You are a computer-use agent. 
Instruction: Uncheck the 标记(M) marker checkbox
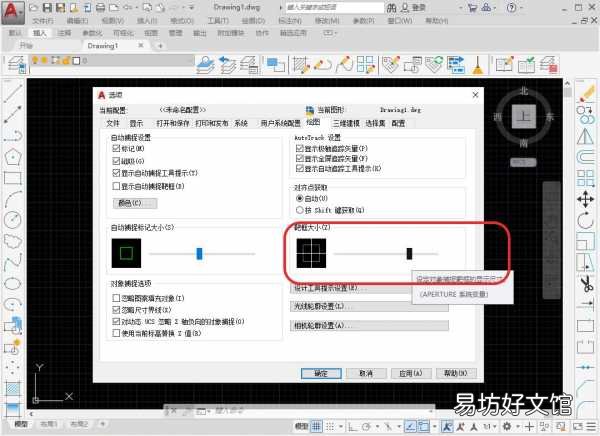(x=116, y=148)
